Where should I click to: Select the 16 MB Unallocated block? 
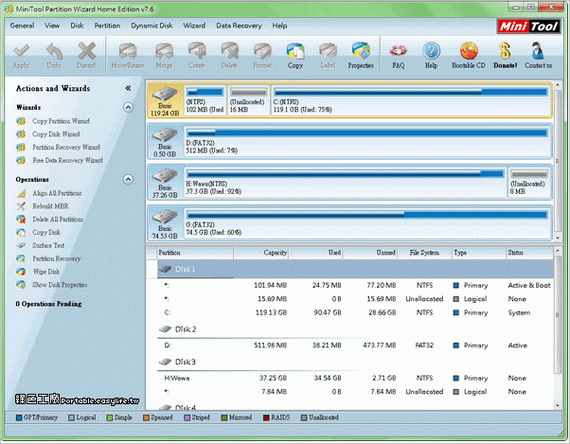click(x=249, y=100)
